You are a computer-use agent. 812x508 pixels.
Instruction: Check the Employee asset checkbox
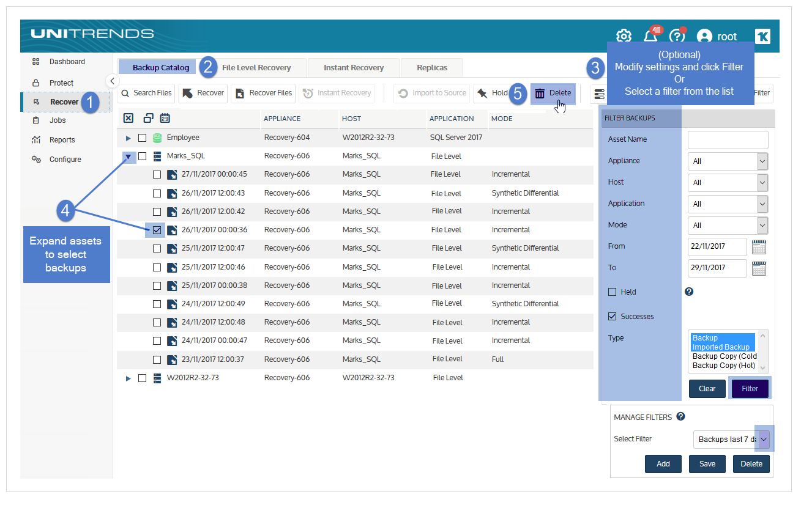tap(142, 138)
